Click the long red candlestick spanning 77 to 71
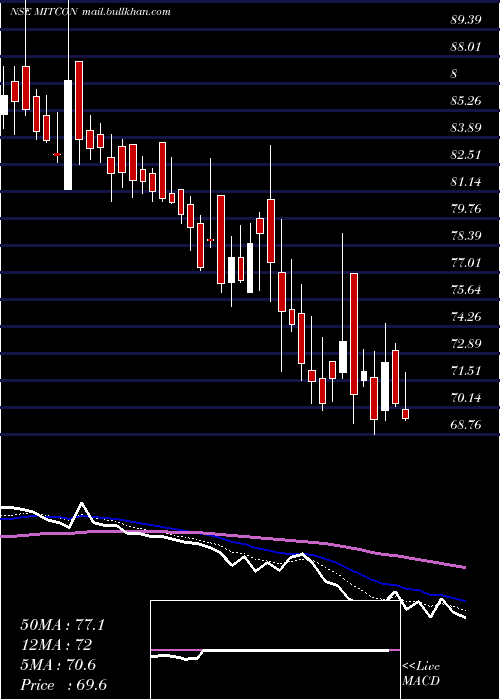 pyautogui.click(x=354, y=333)
